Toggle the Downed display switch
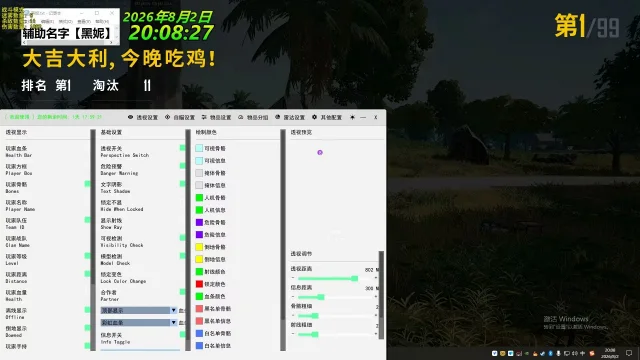This screenshot has height=360, width=640. [x=87, y=328]
